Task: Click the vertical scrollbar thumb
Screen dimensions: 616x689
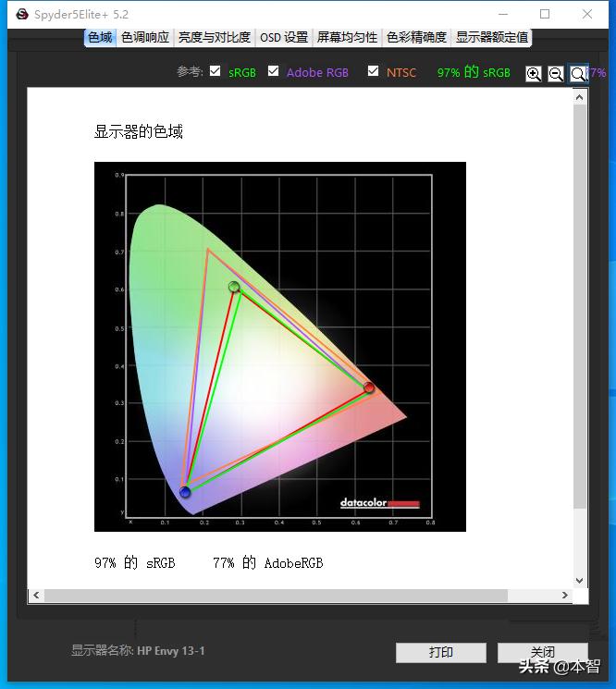Action: [580, 306]
